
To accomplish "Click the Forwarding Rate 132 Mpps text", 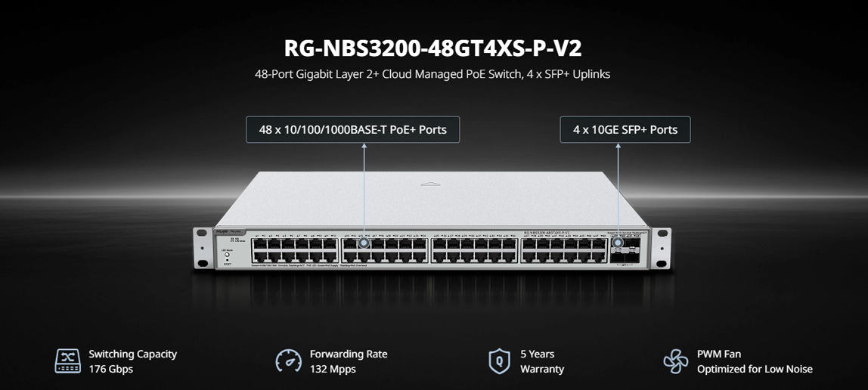I will [x=349, y=361].
